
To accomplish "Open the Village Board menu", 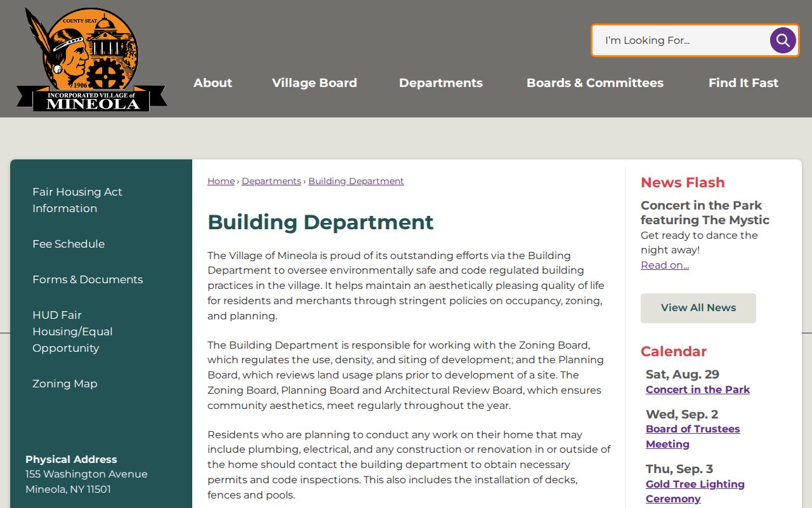I will click(x=315, y=83).
